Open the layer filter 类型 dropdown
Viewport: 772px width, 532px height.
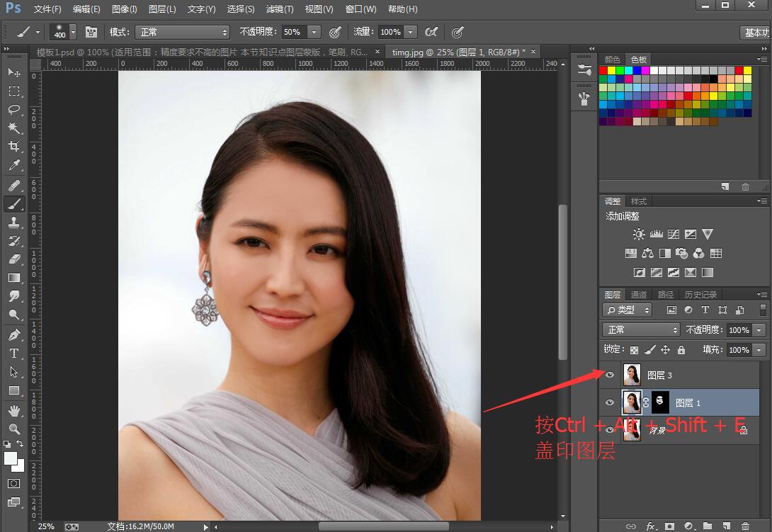coord(628,310)
